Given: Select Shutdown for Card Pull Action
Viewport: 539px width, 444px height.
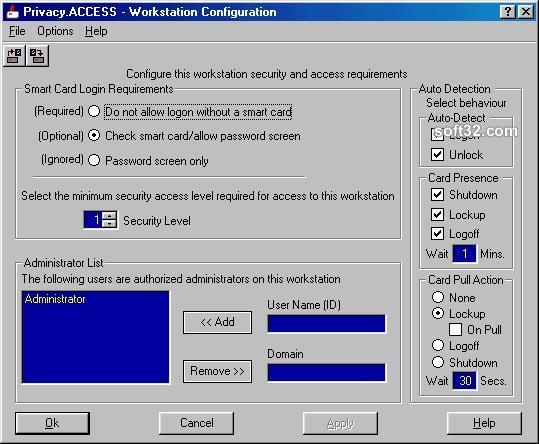Looking at the screenshot, I should 438,362.
